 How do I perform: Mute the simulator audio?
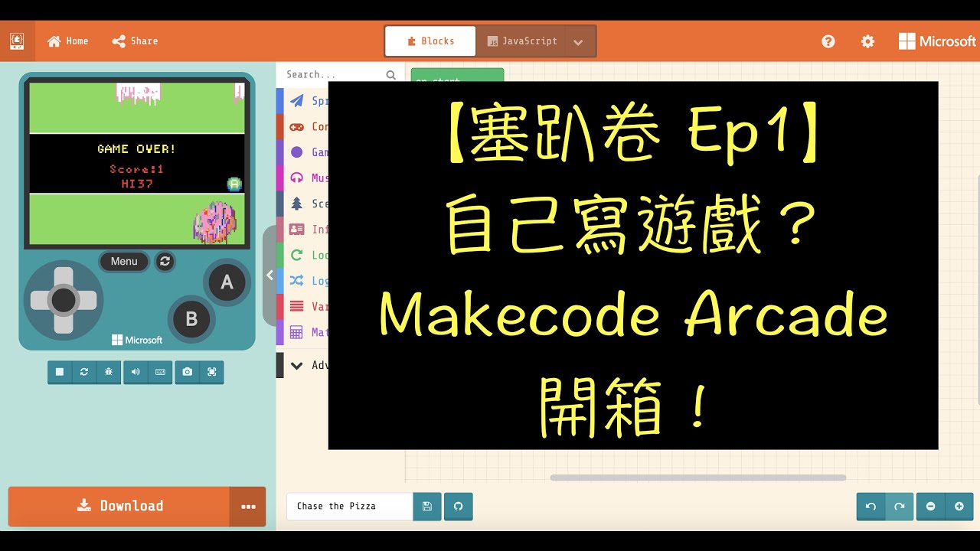[x=136, y=372]
